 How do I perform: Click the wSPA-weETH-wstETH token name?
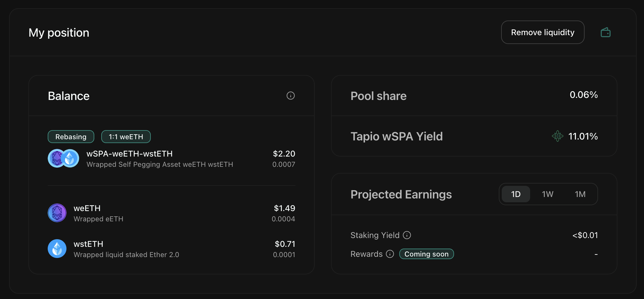point(129,154)
